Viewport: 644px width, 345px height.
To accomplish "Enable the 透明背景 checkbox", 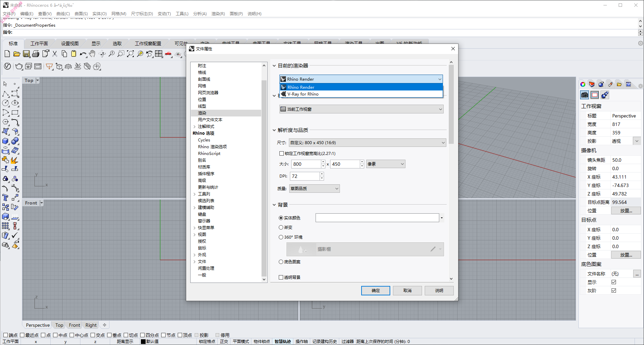I will click(281, 277).
